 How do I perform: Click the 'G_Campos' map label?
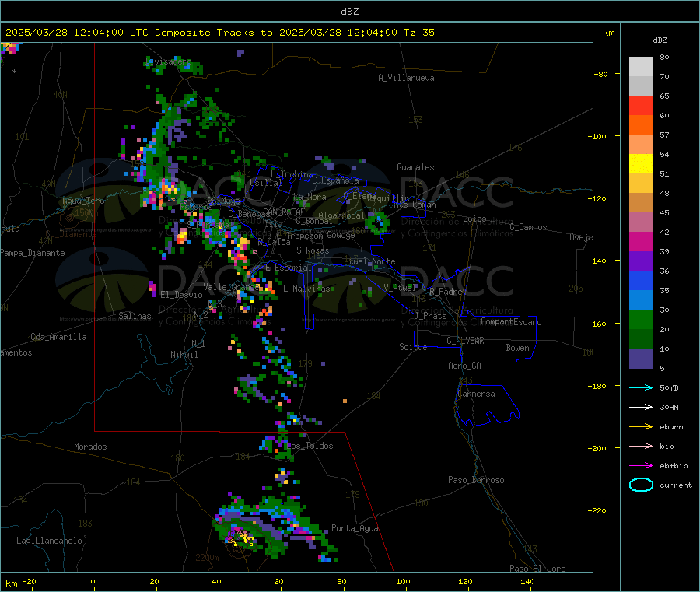click(528, 227)
